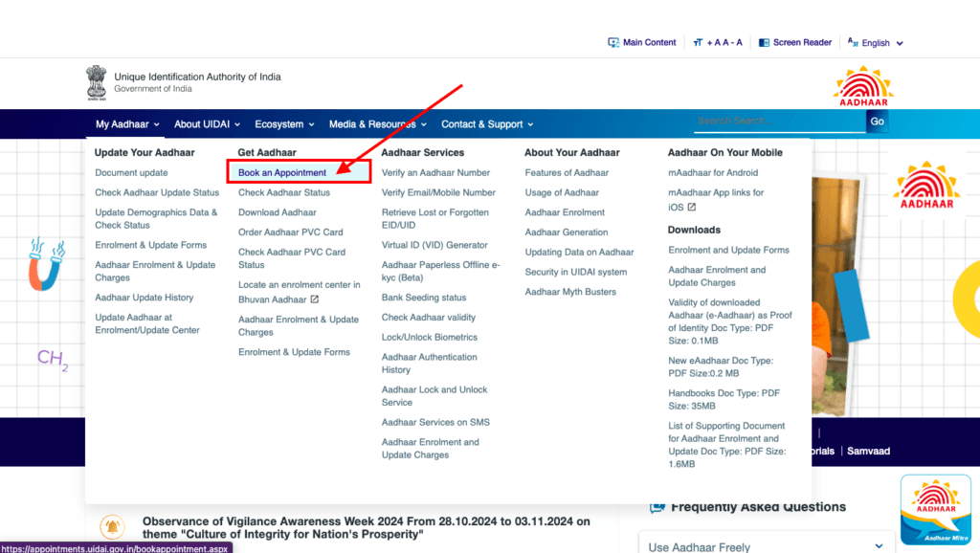
Task: Open Verify Email/Mobile Number link
Action: pyautogui.click(x=438, y=192)
